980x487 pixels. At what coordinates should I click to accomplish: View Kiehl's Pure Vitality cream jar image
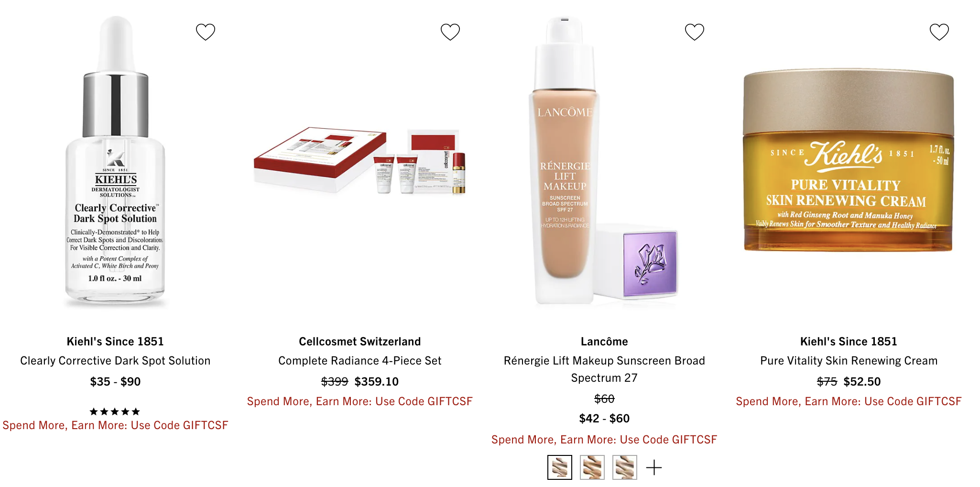pos(849,160)
